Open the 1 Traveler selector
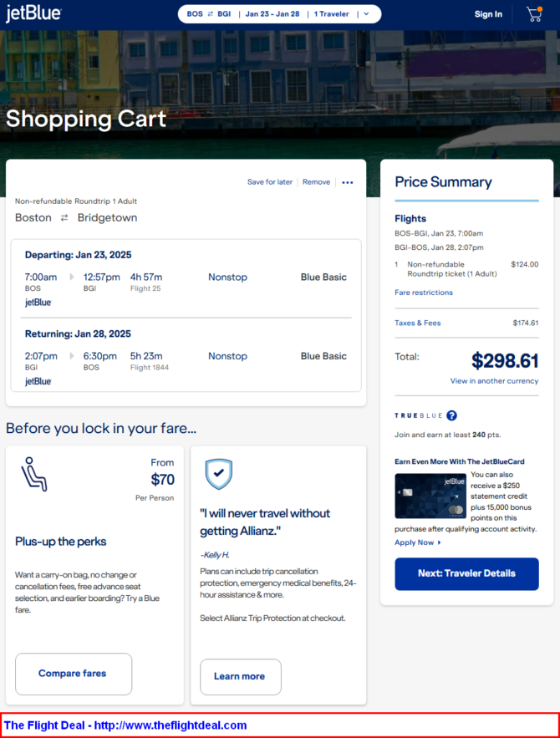Image resolution: width=560 pixels, height=738 pixels. click(x=331, y=14)
